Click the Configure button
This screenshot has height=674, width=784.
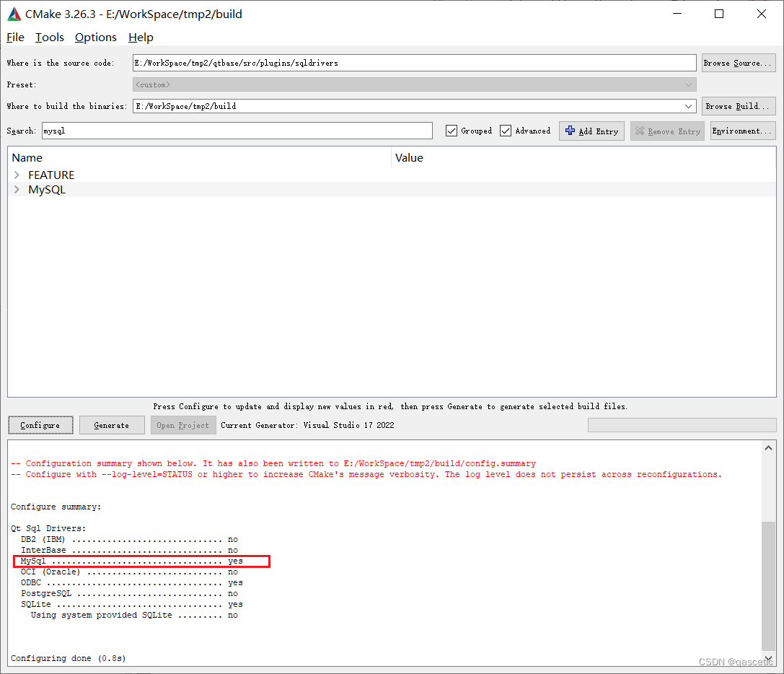[x=40, y=425]
